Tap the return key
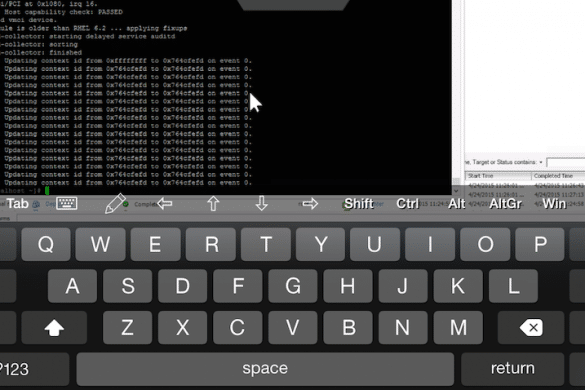 tap(512, 369)
